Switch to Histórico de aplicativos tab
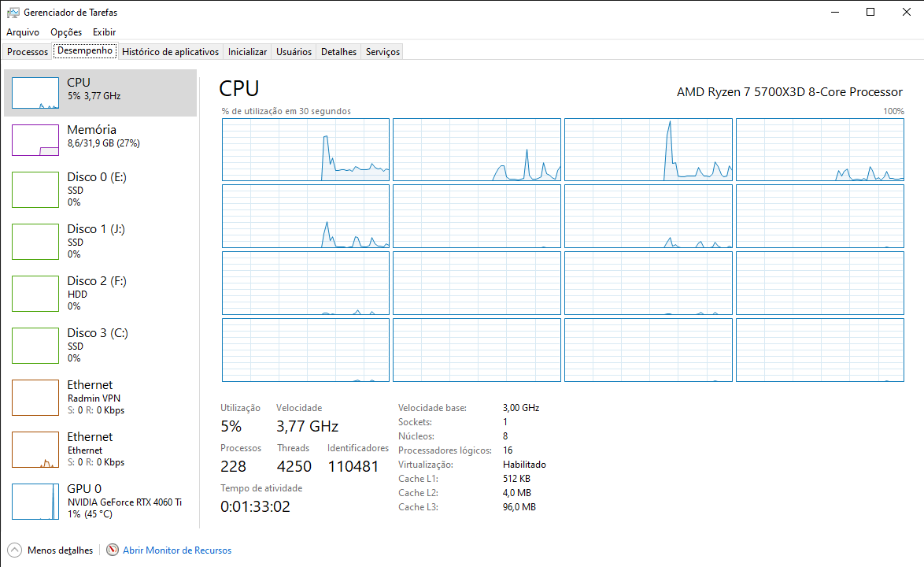Viewport: 924px width, 567px height. 170,52
